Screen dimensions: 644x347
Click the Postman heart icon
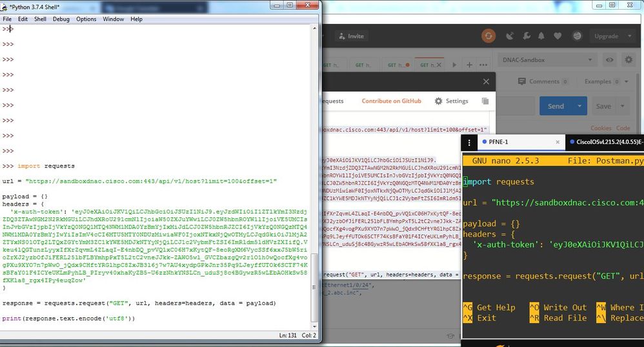point(558,36)
